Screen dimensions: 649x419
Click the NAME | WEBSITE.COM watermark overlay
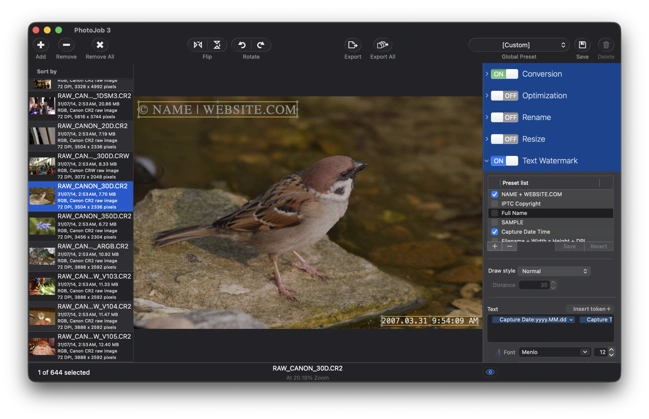tap(218, 110)
